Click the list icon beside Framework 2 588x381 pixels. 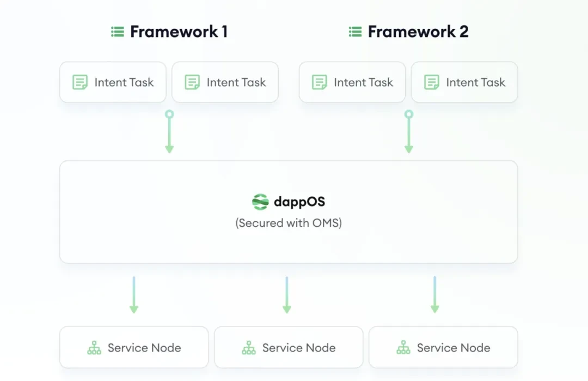coord(355,32)
